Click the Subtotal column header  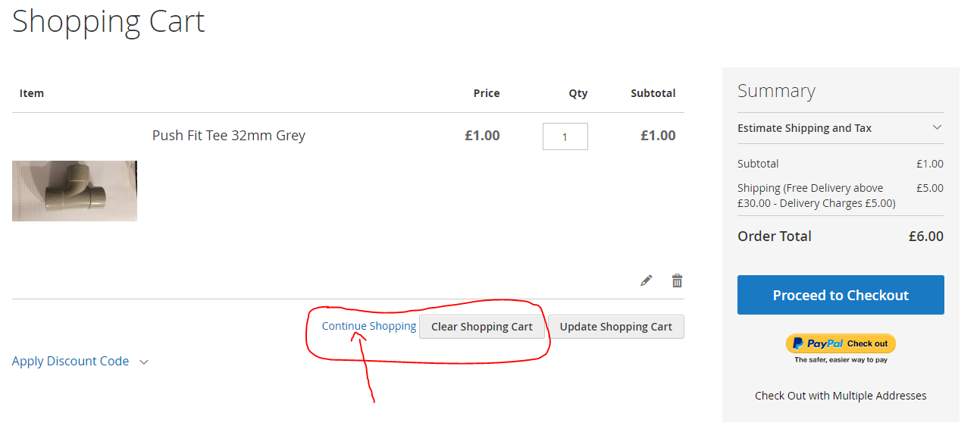point(653,93)
